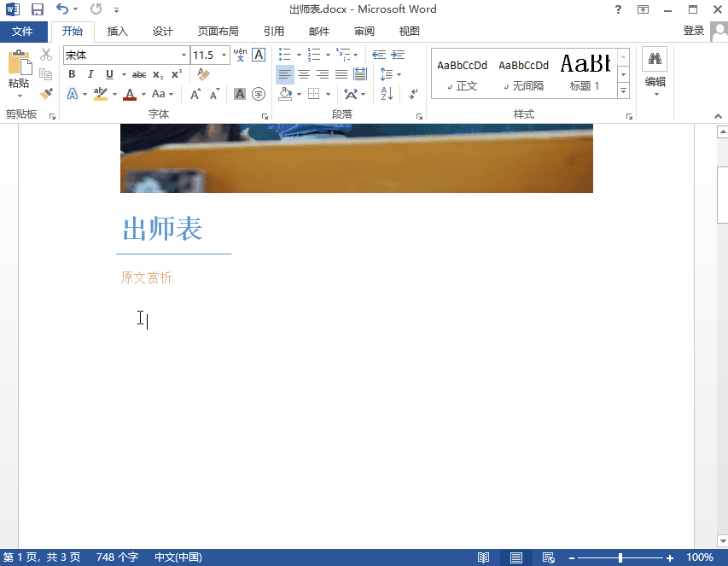Click the Justify alignment icon
Image resolution: width=728 pixels, height=566 pixels.
pos(341,74)
